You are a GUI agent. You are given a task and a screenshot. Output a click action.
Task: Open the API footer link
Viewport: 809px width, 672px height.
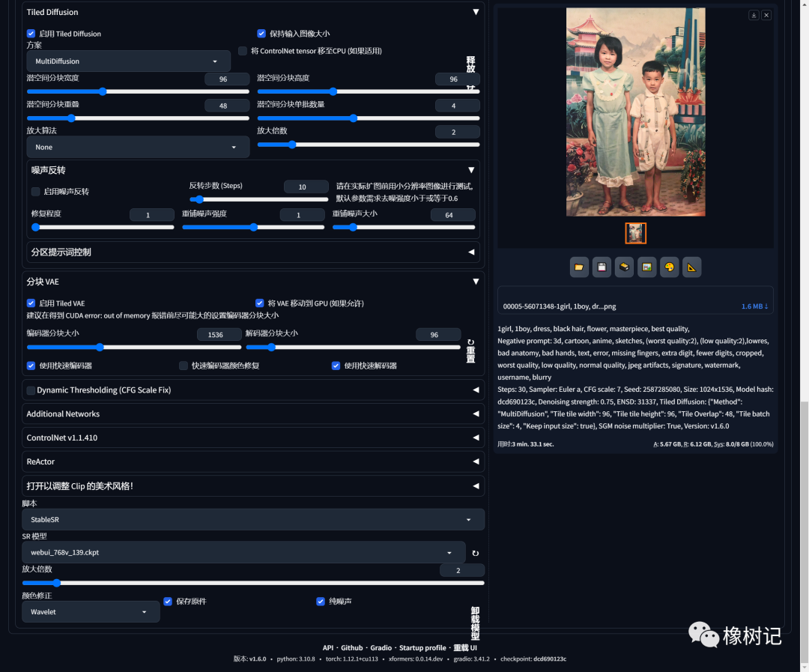[x=328, y=648]
